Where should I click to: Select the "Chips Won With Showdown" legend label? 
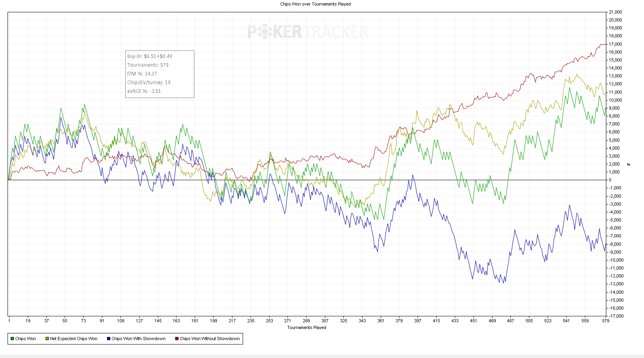click(138, 339)
